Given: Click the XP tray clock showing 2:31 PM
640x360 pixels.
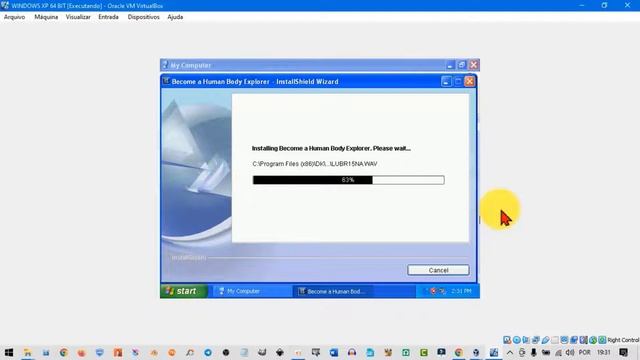Looking at the screenshot, I should (x=461, y=291).
